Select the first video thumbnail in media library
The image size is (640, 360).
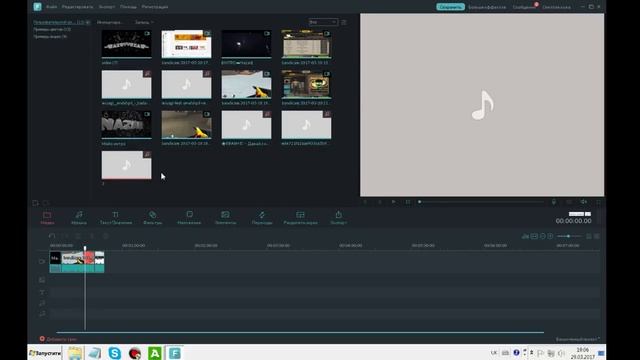pos(127,44)
